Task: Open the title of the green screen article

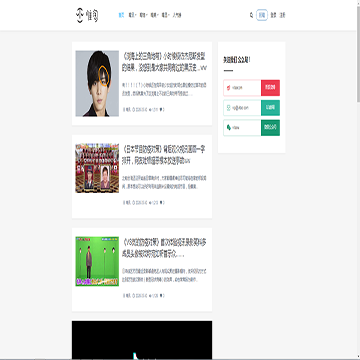Action: pos(165,248)
